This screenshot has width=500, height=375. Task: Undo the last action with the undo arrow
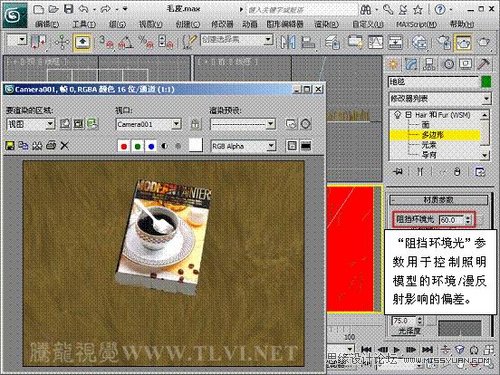tap(83, 9)
